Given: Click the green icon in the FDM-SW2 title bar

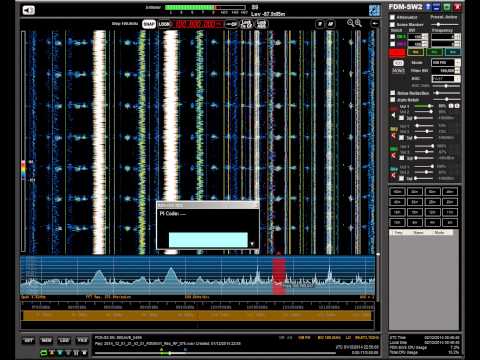Looking at the screenshot, I should click(x=447, y=7).
